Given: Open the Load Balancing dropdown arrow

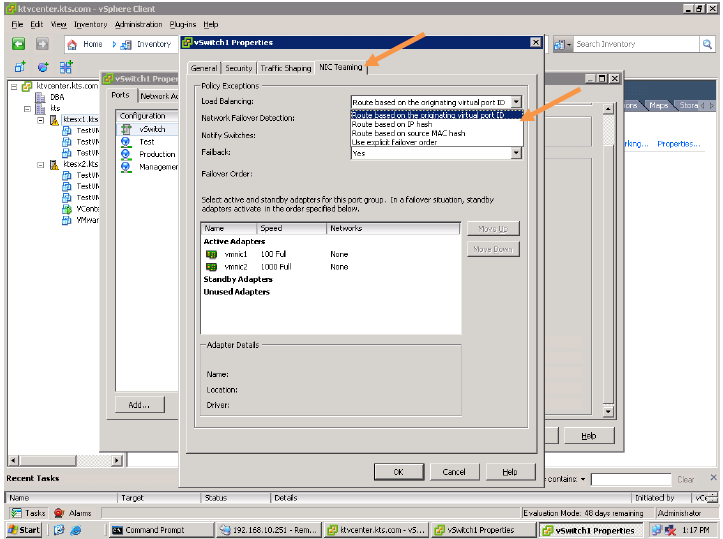Looking at the screenshot, I should click(516, 102).
